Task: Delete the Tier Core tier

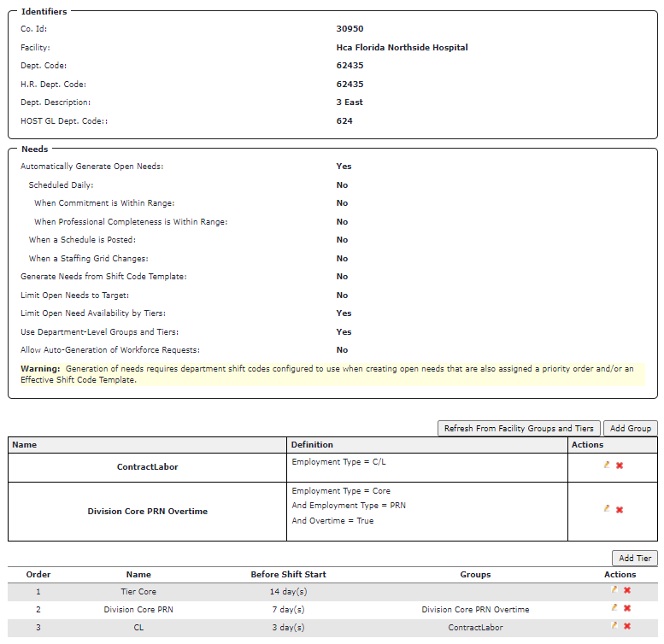Action: pos(627,590)
